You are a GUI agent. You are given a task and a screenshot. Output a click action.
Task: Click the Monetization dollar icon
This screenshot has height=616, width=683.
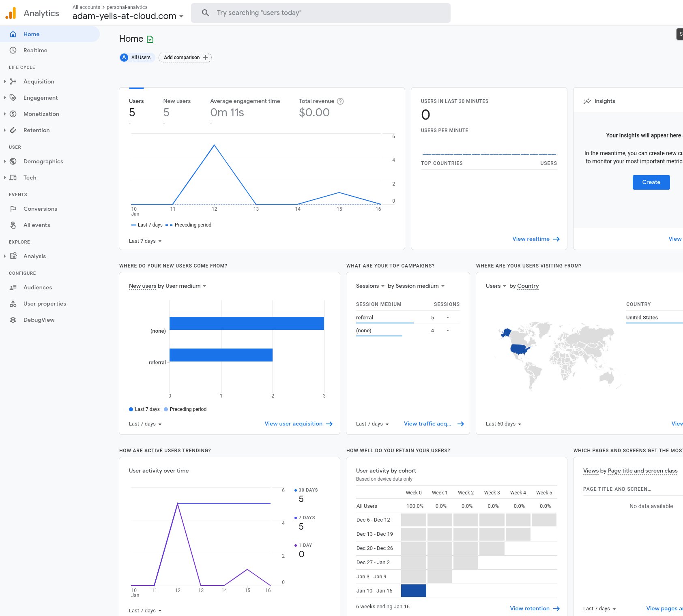(x=13, y=114)
